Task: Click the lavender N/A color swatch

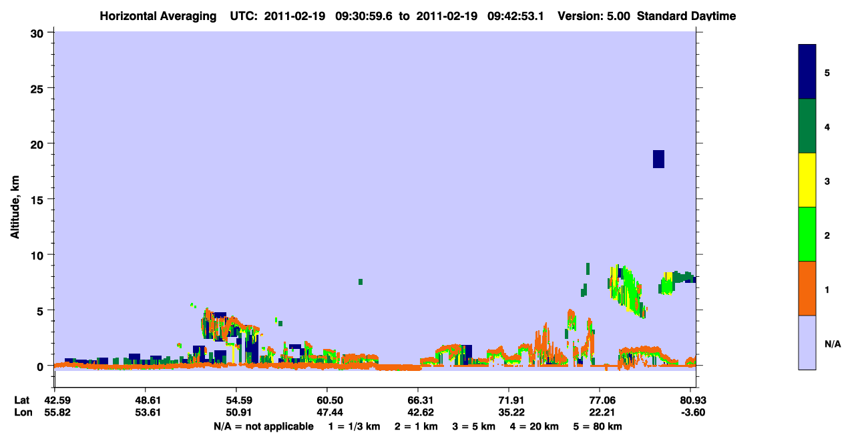Action: pos(807,342)
